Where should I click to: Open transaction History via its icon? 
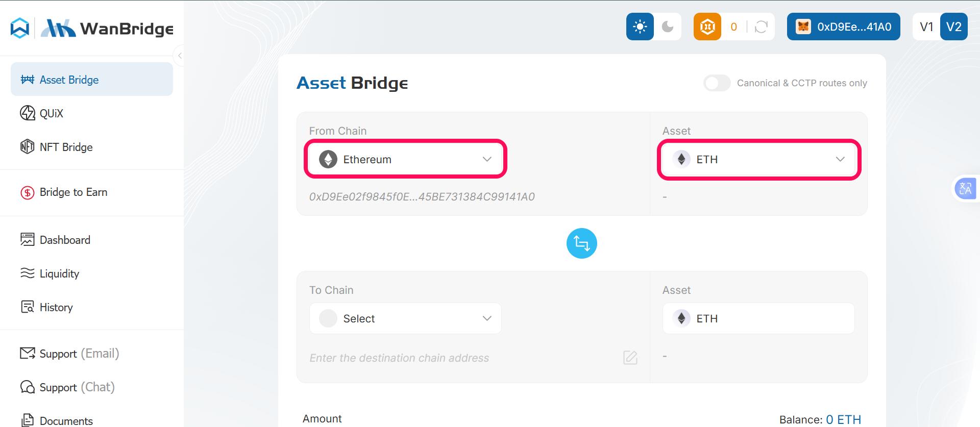click(x=27, y=307)
